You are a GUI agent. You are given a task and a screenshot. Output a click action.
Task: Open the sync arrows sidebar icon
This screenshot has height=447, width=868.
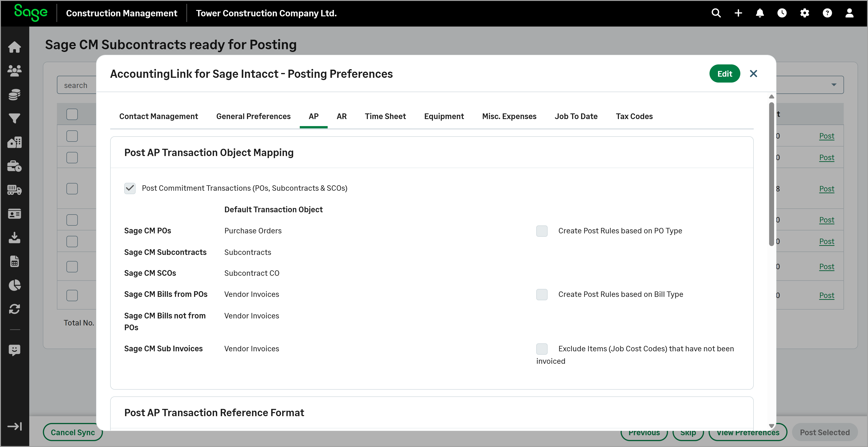[x=15, y=309]
